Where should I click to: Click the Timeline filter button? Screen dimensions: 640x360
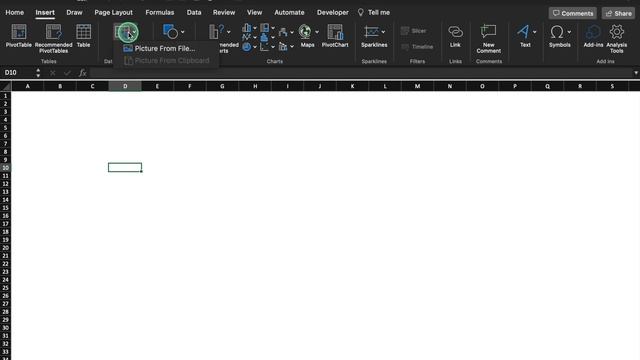pos(417,47)
